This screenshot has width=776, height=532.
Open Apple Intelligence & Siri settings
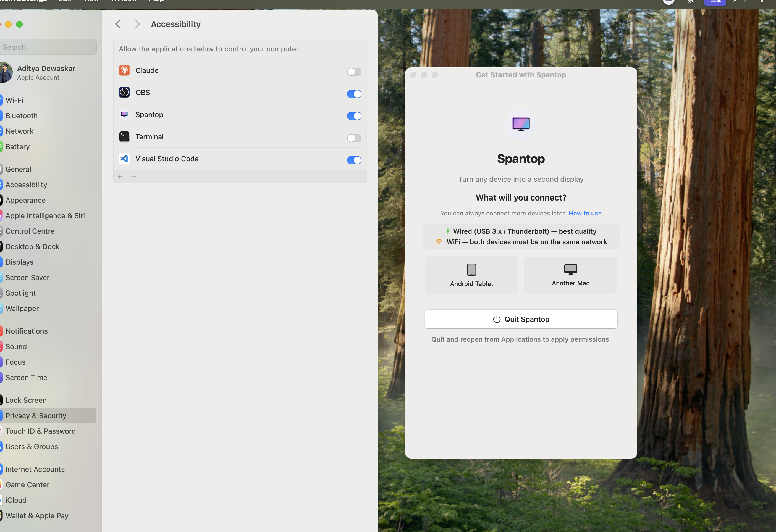tap(48, 216)
